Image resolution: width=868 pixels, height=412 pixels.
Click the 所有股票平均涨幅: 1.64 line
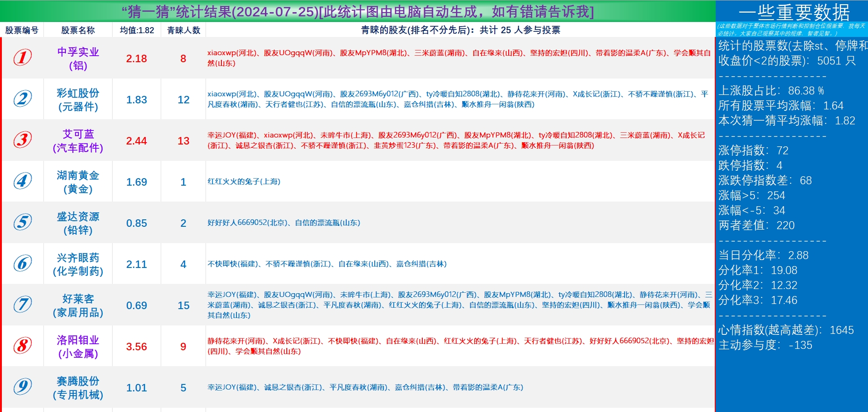[x=781, y=106]
